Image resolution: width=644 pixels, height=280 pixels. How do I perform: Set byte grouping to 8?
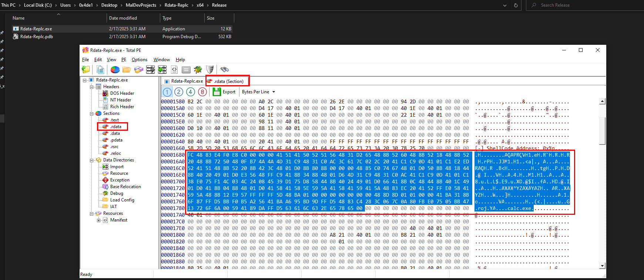point(202,92)
